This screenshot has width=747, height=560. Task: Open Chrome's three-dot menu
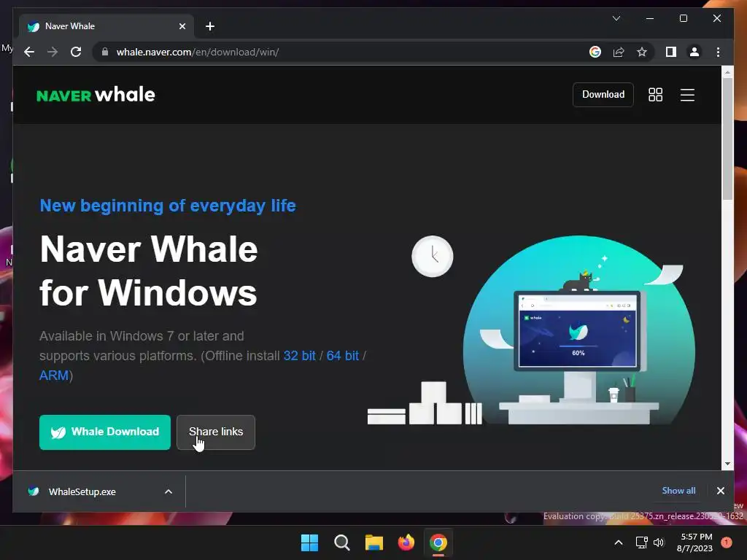pyautogui.click(x=718, y=52)
